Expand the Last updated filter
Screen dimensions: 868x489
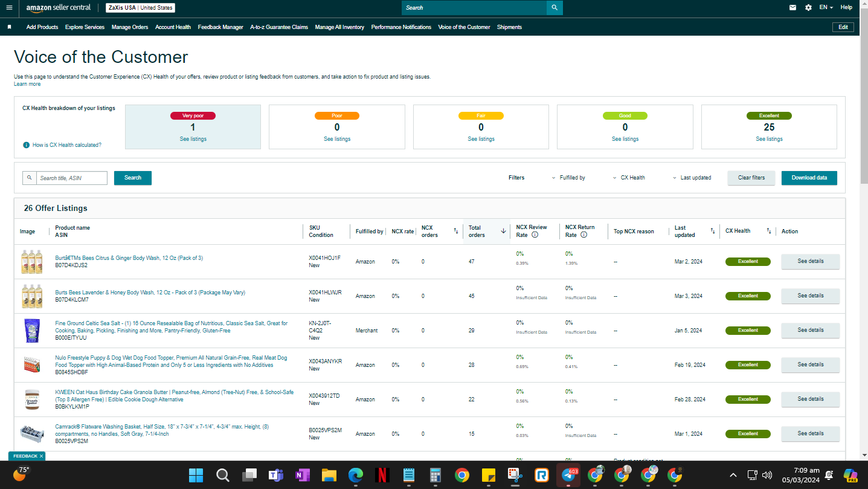(692, 178)
